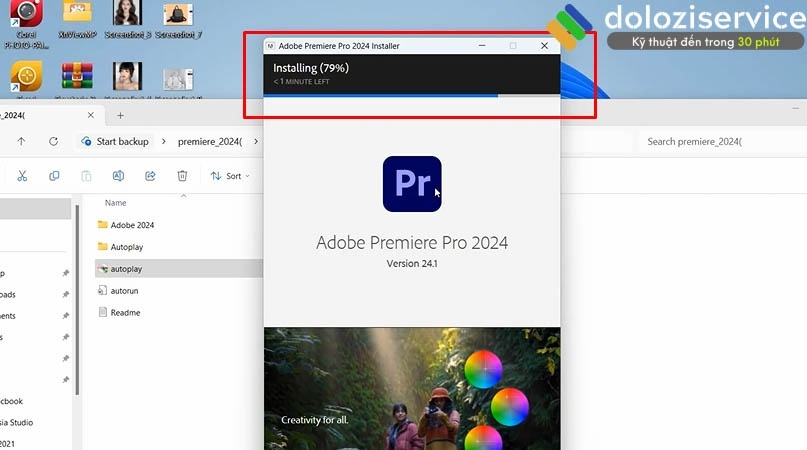Click the WinRAR books desktop icon
This screenshot has width=807, height=450.
77,76
